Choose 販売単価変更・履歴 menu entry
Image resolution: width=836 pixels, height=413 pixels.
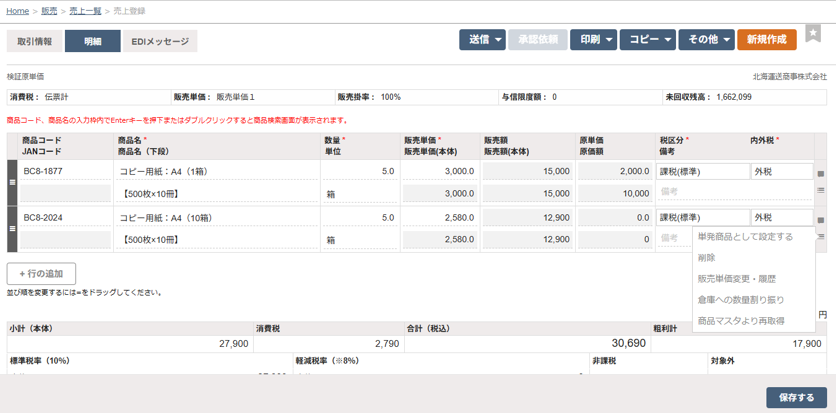pyautogui.click(x=736, y=279)
